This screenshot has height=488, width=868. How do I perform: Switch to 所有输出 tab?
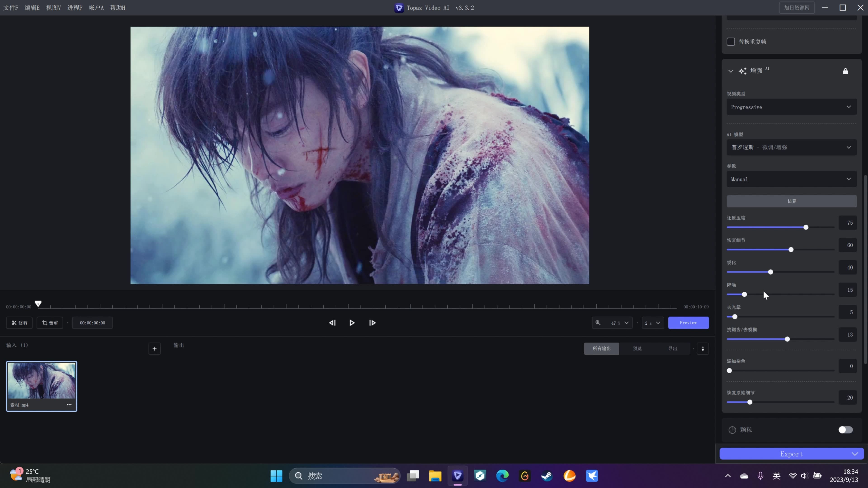601,349
